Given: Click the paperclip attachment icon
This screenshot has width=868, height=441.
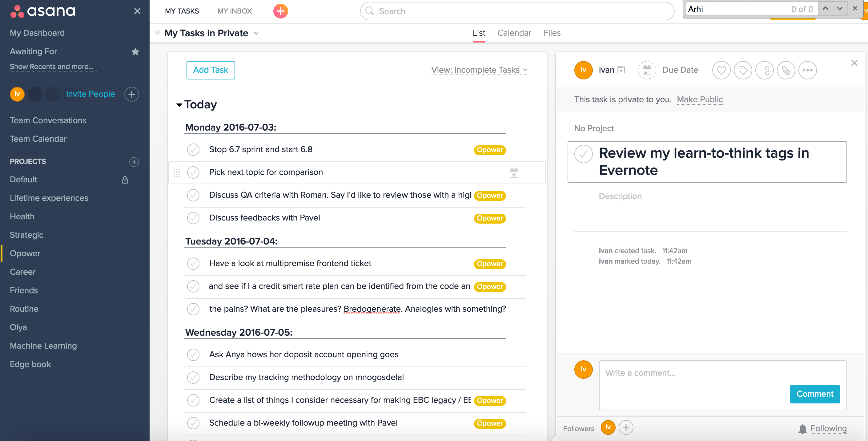Looking at the screenshot, I should [786, 70].
